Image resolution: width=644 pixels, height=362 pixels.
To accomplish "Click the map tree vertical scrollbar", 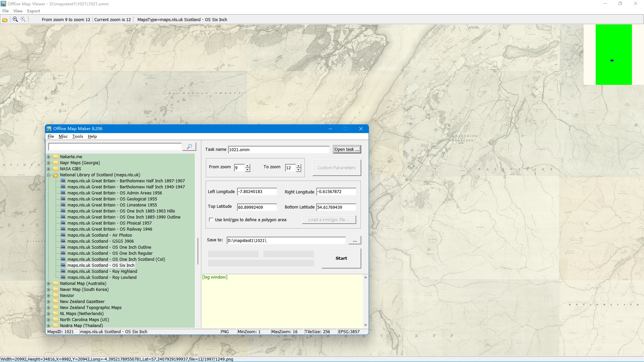I will pyautogui.click(x=198, y=251).
